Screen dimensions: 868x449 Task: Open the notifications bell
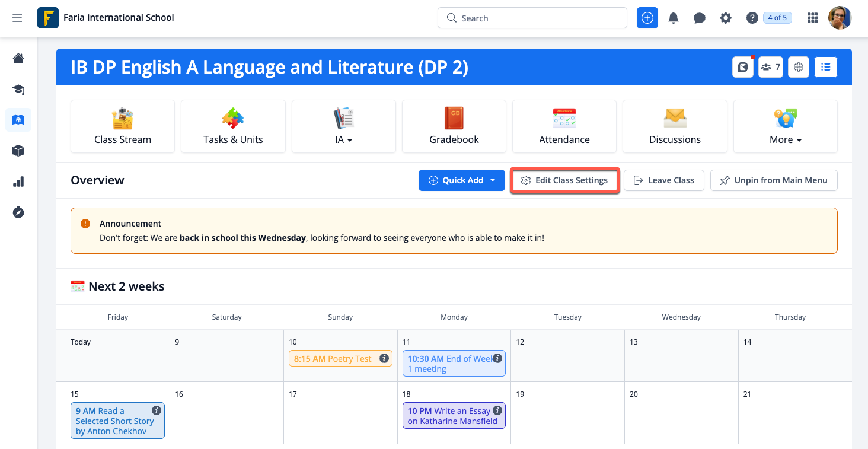(673, 18)
